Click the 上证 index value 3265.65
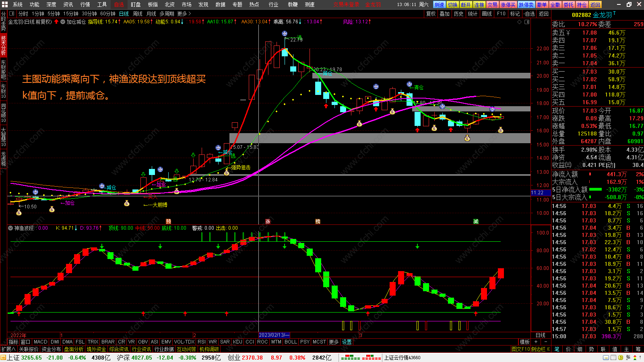Viewport: 644px width, 362px height. coord(31,358)
